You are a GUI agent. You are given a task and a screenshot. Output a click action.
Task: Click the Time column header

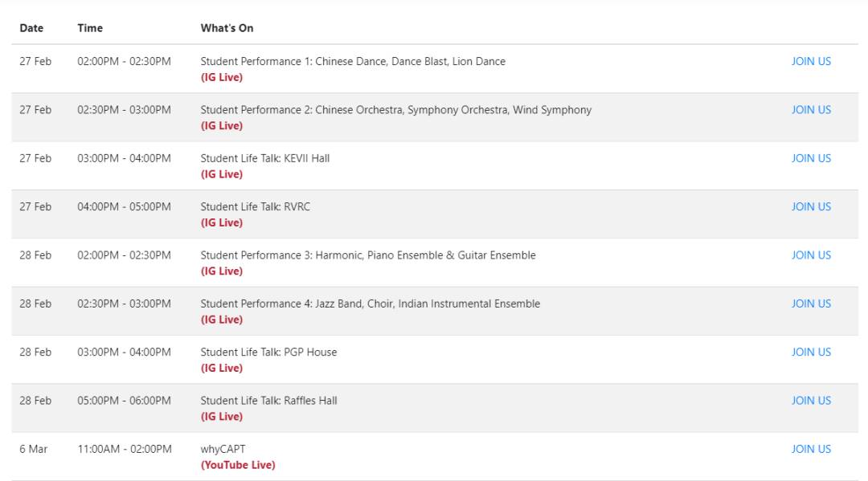(90, 28)
